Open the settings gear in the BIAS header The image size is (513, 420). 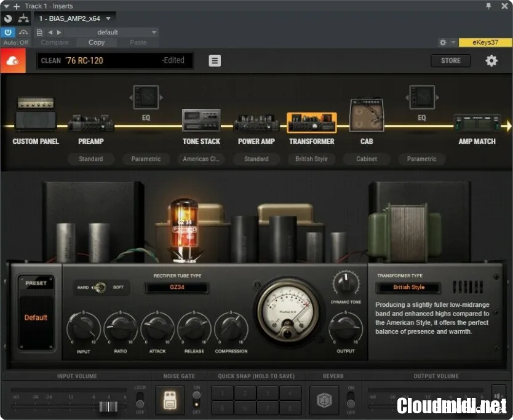tap(491, 61)
